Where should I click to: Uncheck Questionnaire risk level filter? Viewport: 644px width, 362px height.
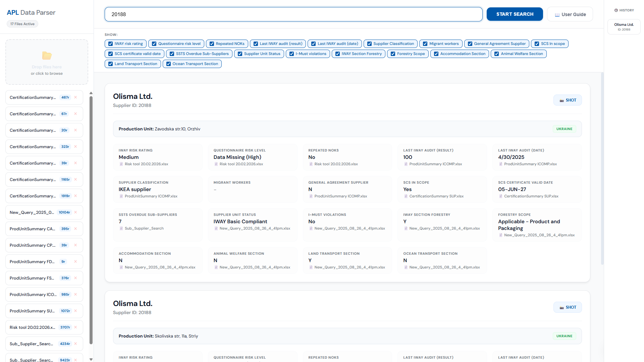(x=154, y=44)
